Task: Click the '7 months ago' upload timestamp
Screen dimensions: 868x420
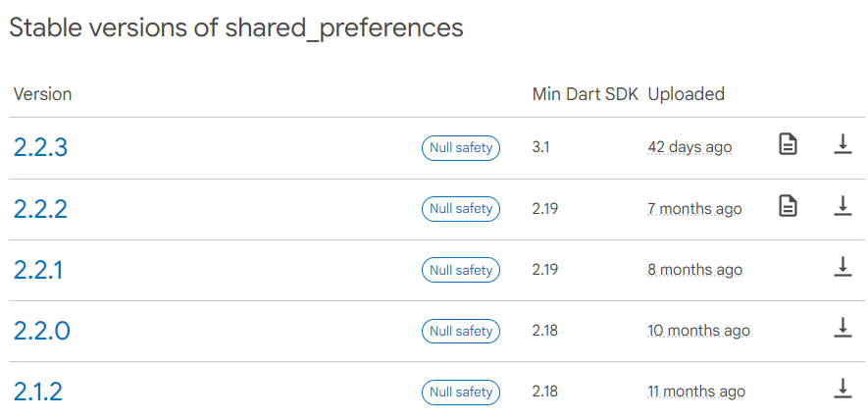Action: (x=694, y=209)
